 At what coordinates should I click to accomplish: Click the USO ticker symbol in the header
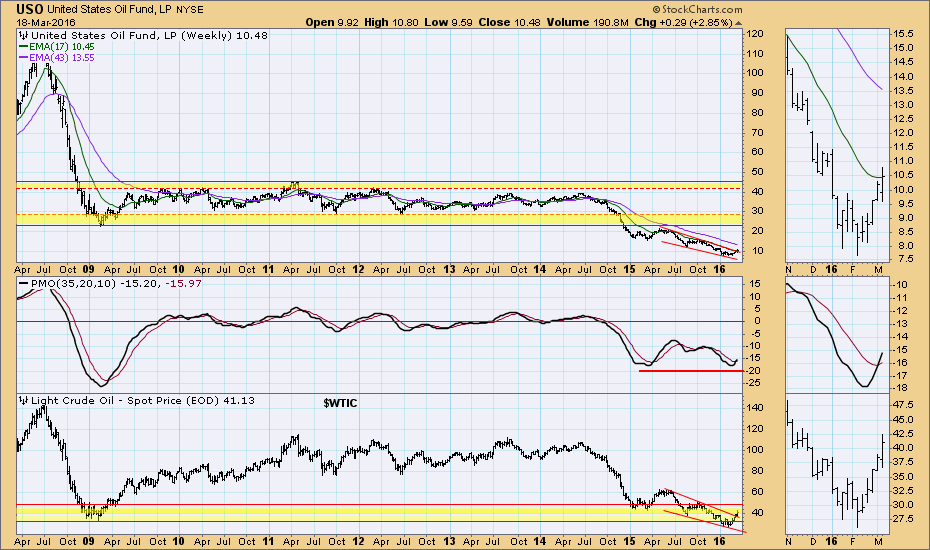30,9
